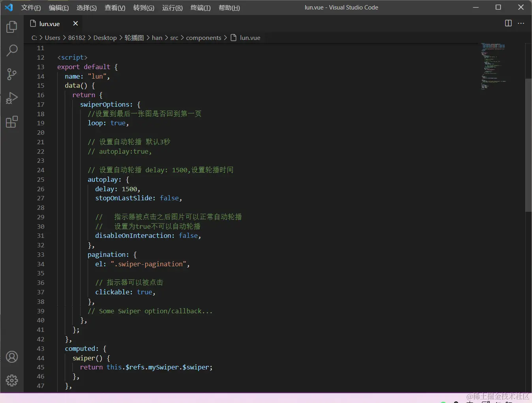Viewport: 532px width, 403px height.
Task: Click line number 12 in the gutter
Action: pos(41,58)
